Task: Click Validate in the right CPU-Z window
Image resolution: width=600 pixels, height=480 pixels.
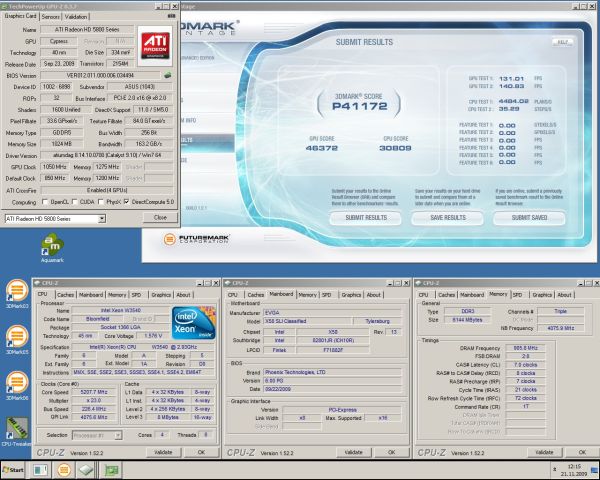Action: pyautogui.click(x=544, y=452)
